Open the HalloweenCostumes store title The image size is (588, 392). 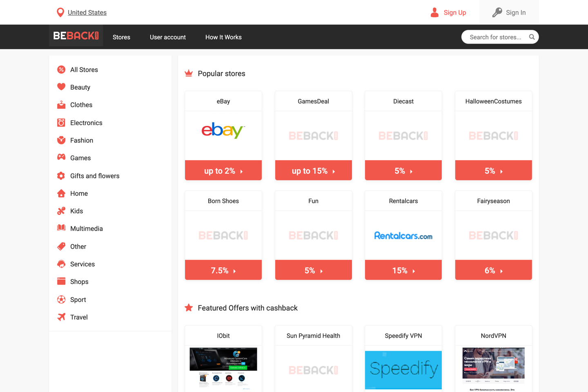[x=493, y=101]
